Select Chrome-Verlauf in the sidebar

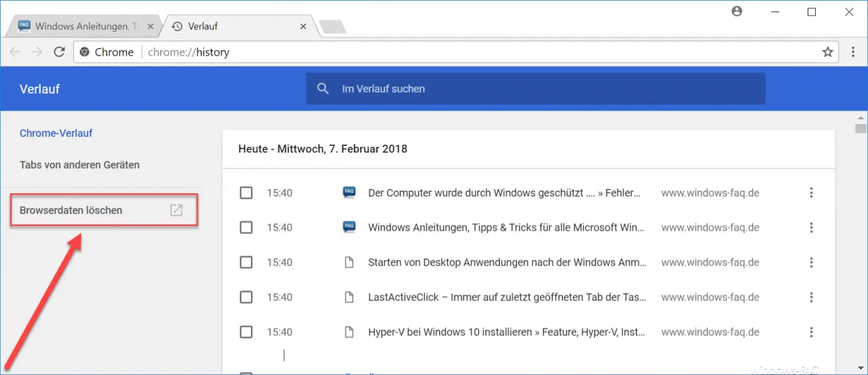pyautogui.click(x=56, y=133)
